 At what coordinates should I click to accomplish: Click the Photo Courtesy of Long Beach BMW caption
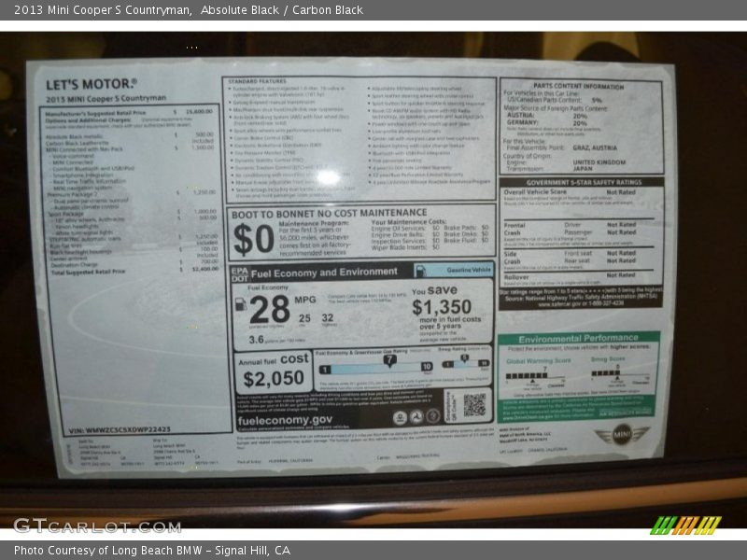click(151, 551)
